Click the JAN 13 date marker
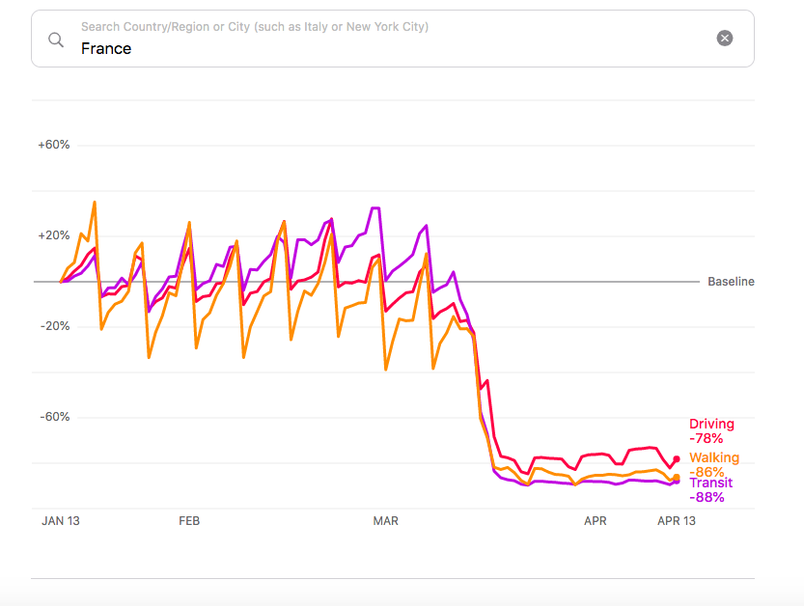 click(61, 521)
